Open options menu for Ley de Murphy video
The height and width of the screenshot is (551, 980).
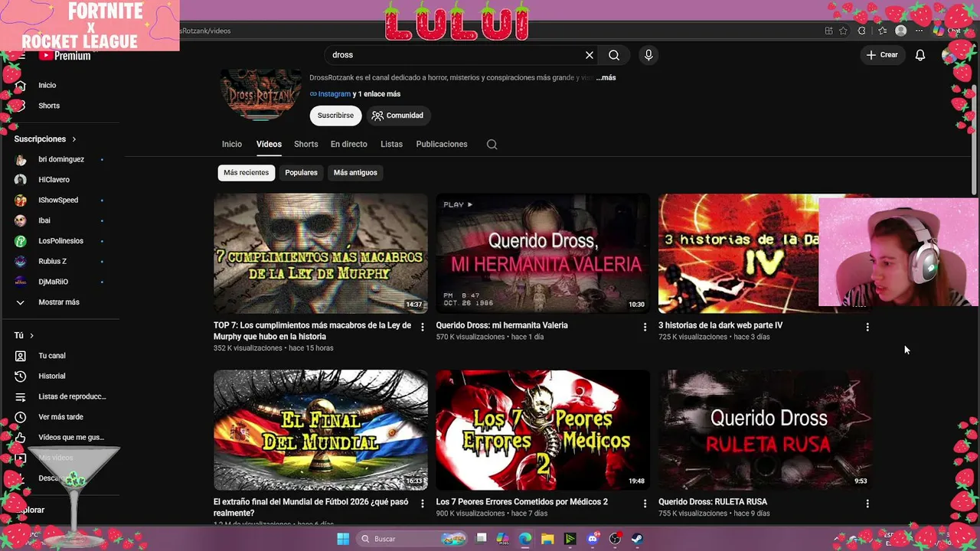click(x=422, y=327)
